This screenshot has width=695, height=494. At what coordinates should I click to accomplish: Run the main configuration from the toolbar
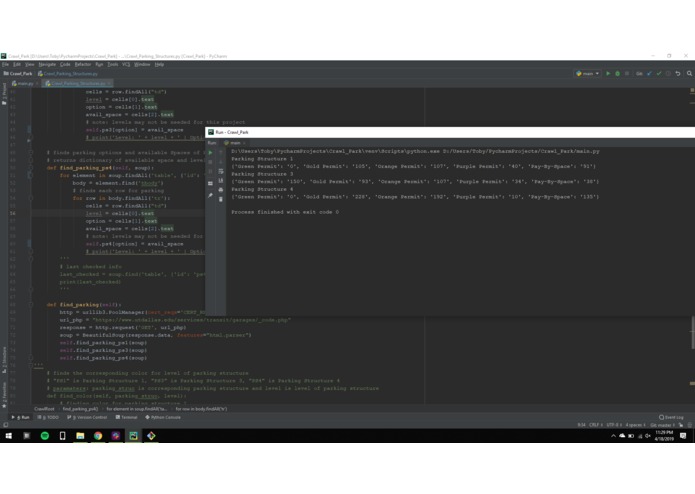tap(608, 74)
